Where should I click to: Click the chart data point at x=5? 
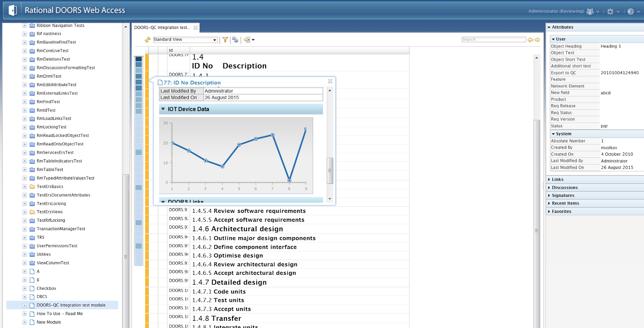[x=239, y=144]
